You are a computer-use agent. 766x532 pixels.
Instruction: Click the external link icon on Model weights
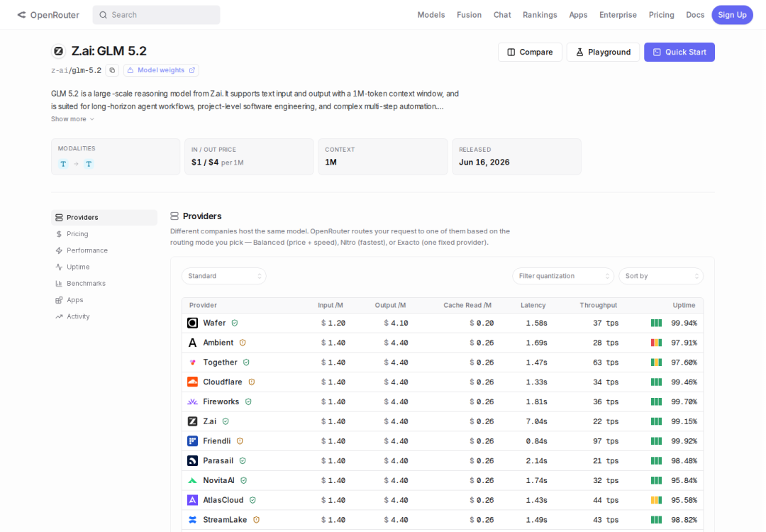192,70
